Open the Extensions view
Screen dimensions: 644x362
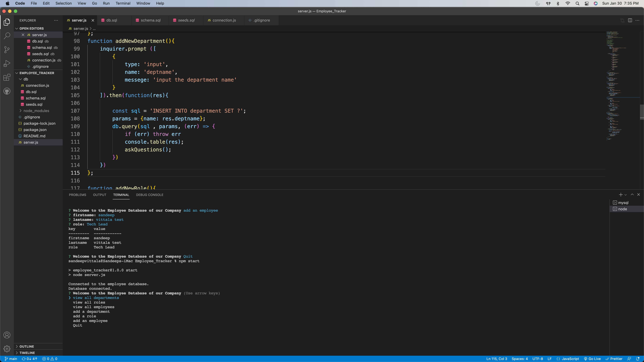tap(7, 77)
